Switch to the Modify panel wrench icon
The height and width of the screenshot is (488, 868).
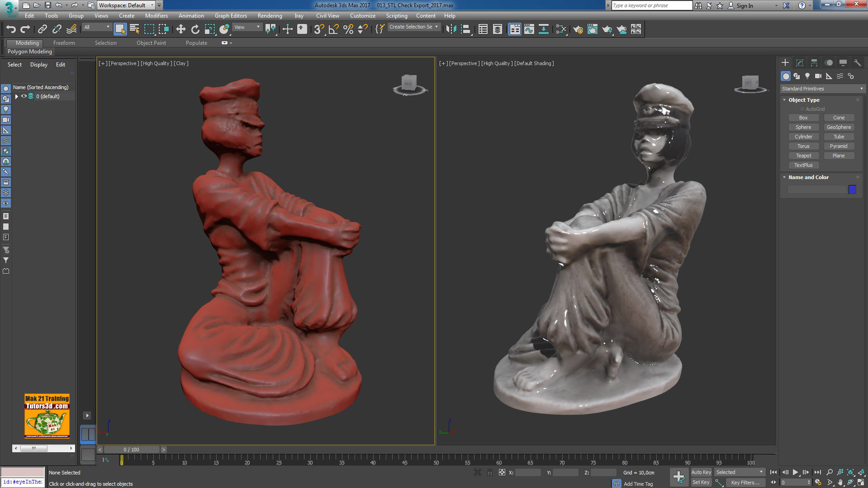(x=857, y=63)
